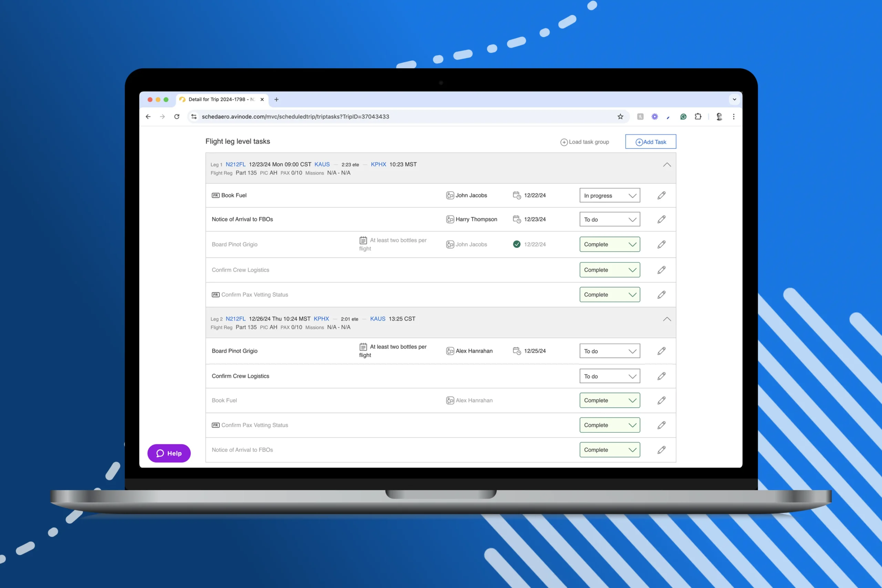Click the Grammarly extension icon
Screen dimensions: 882x588
click(683, 117)
